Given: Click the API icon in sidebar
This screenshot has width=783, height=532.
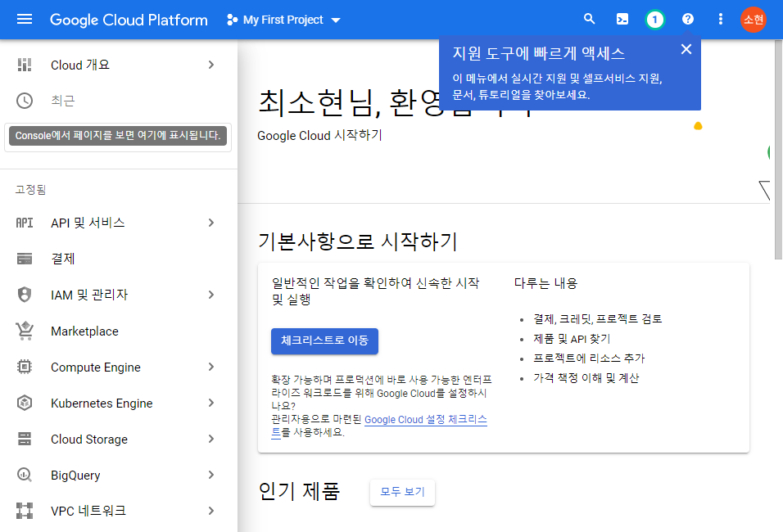Looking at the screenshot, I should pyautogui.click(x=25, y=223).
